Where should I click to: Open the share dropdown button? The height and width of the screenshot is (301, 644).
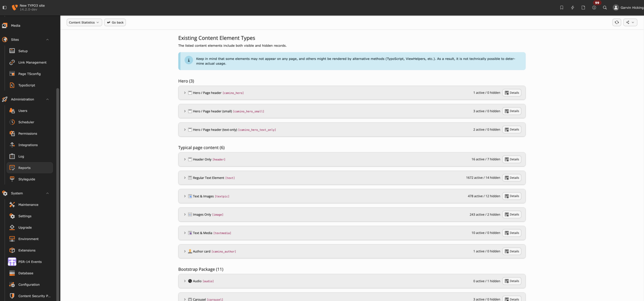coord(630,23)
